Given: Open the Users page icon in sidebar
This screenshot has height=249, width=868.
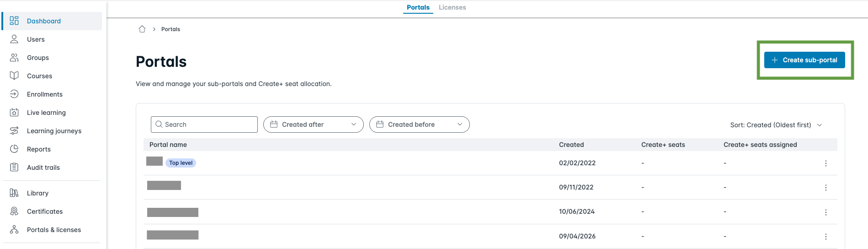Looking at the screenshot, I should pyautogui.click(x=14, y=39).
